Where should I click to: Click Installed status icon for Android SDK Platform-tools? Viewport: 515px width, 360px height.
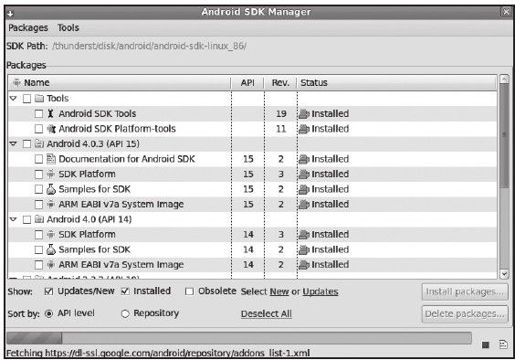(x=304, y=129)
